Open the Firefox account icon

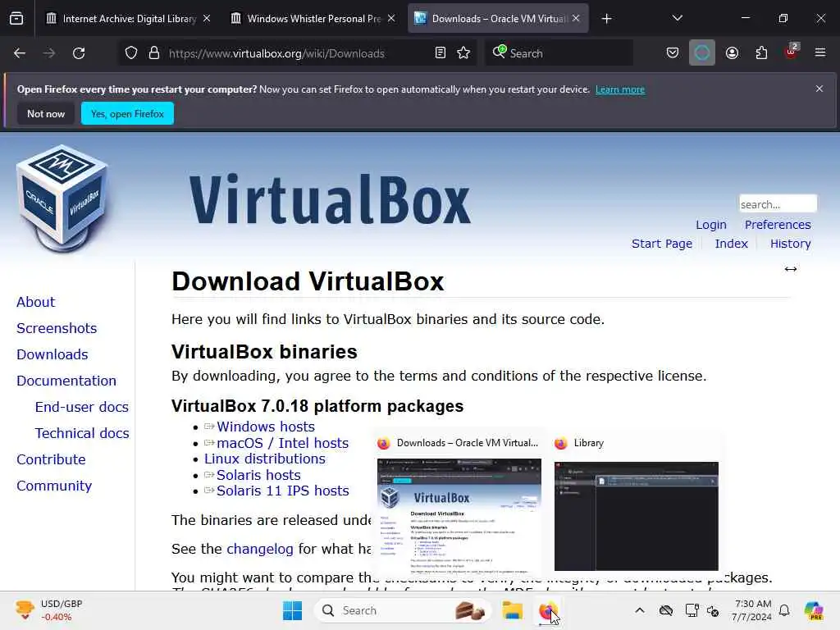click(732, 53)
